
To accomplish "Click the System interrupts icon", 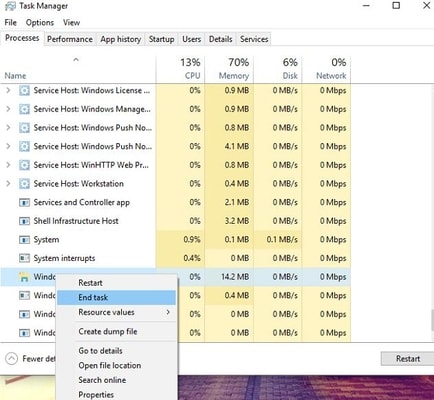I will click(x=24, y=258).
